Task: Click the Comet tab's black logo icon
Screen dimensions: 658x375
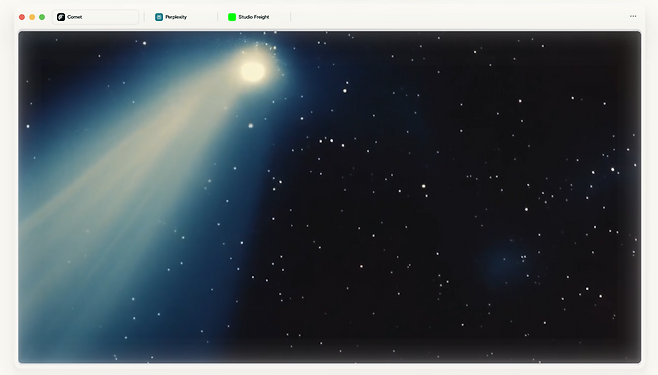Action: point(61,17)
